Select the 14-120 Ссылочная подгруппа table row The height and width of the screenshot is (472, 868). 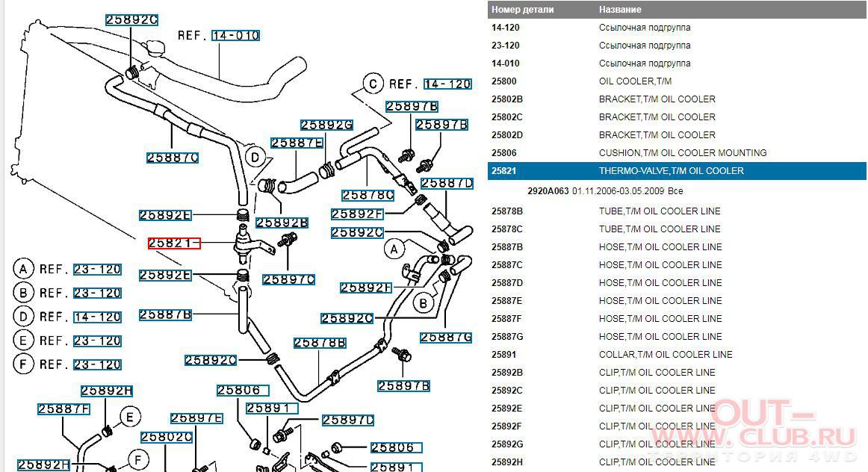677,28
